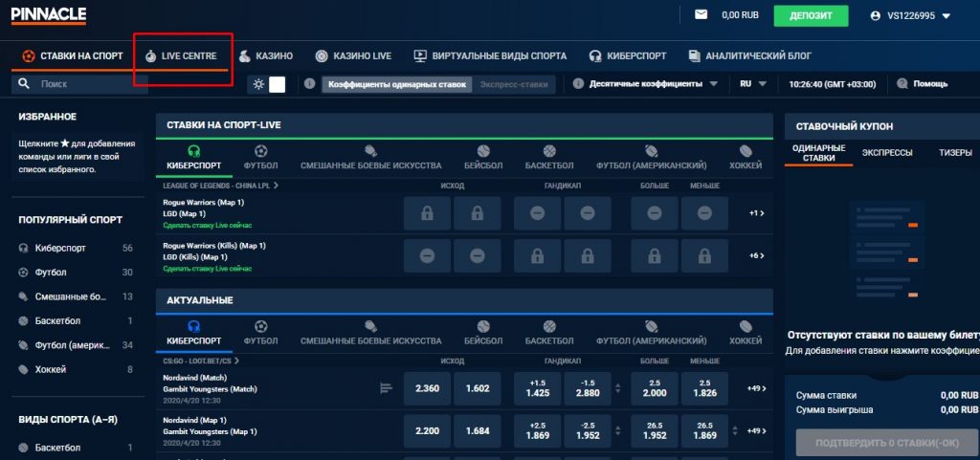Viewport: 980px width, 460px height.
Task: Open the Десятичные коэффициенты dropdown
Action: click(x=646, y=84)
